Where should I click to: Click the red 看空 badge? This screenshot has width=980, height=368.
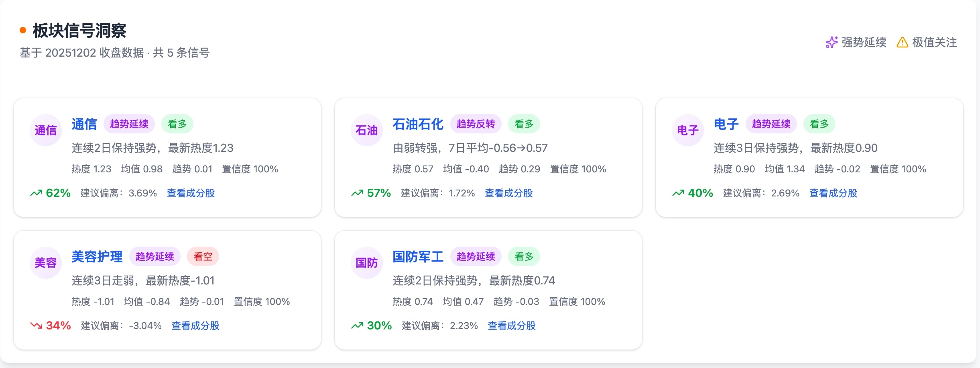(203, 256)
